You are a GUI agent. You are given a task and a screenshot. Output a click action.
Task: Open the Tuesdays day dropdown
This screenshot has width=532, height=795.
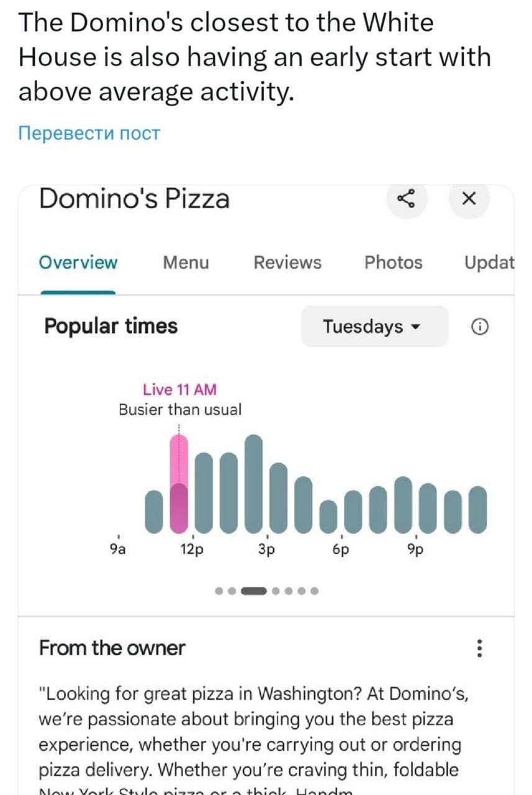[x=374, y=327]
